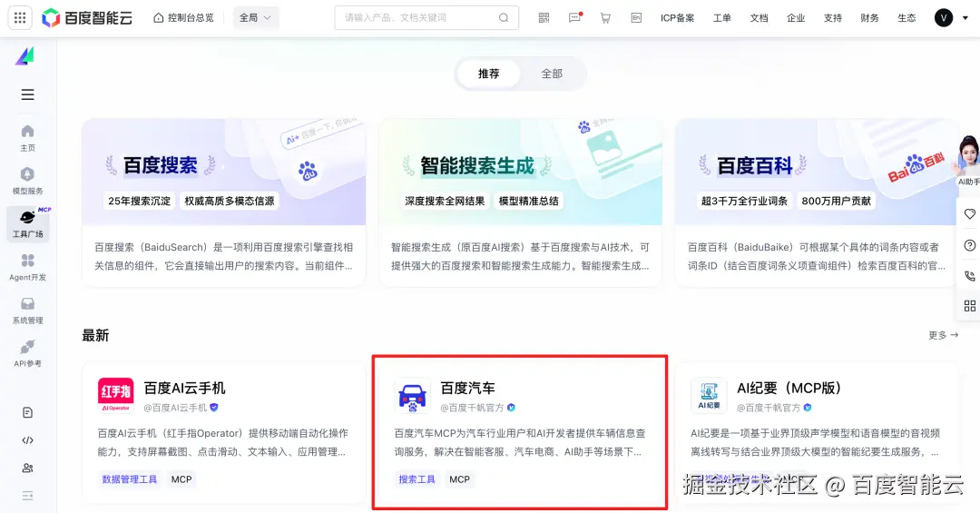This screenshot has height=513, width=980.
Task: Select the 全部 tab
Action: click(552, 74)
